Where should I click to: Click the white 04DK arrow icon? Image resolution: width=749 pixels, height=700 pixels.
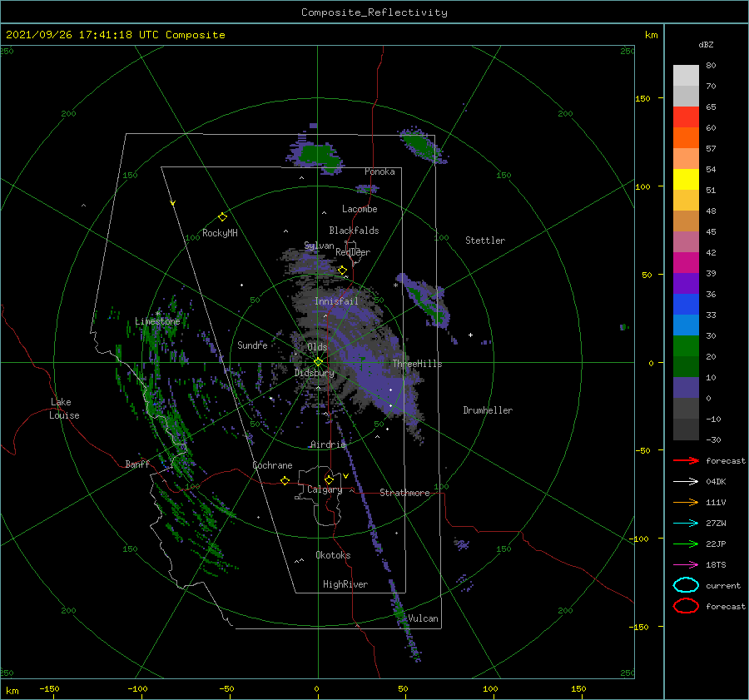point(686,481)
